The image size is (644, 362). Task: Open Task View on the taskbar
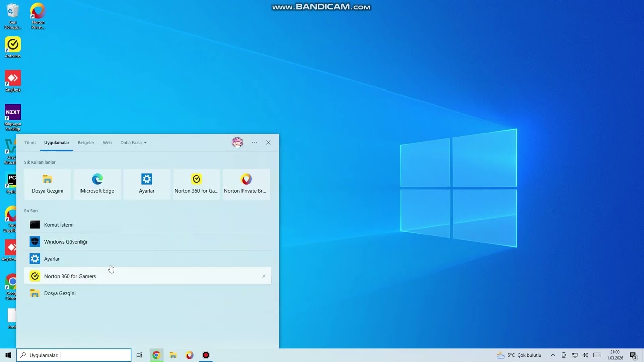[x=139, y=355]
